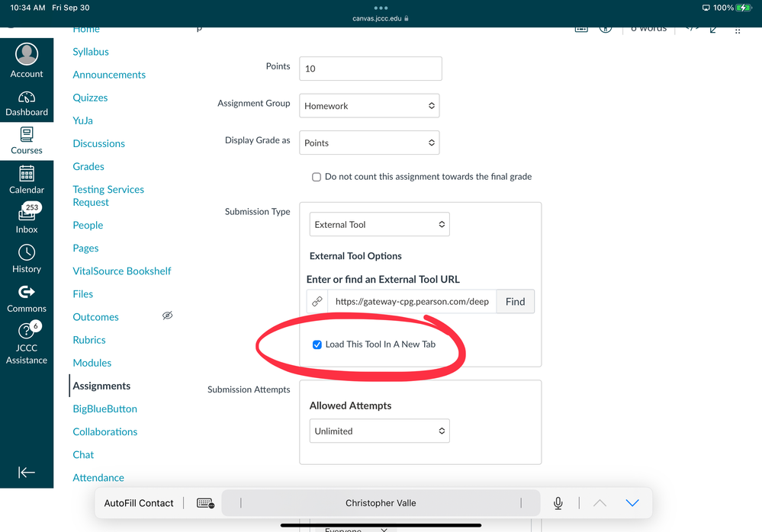Open the Commons icon
The image size is (762, 532).
[27, 292]
